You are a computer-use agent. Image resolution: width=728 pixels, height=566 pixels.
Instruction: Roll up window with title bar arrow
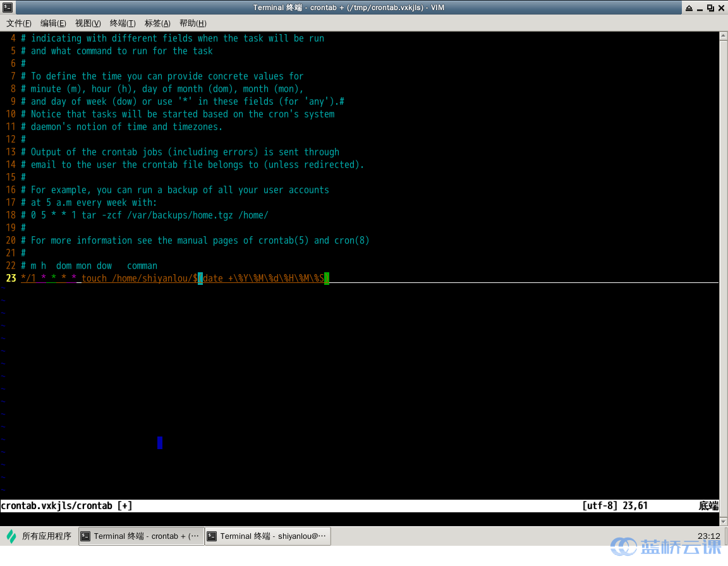coord(688,8)
